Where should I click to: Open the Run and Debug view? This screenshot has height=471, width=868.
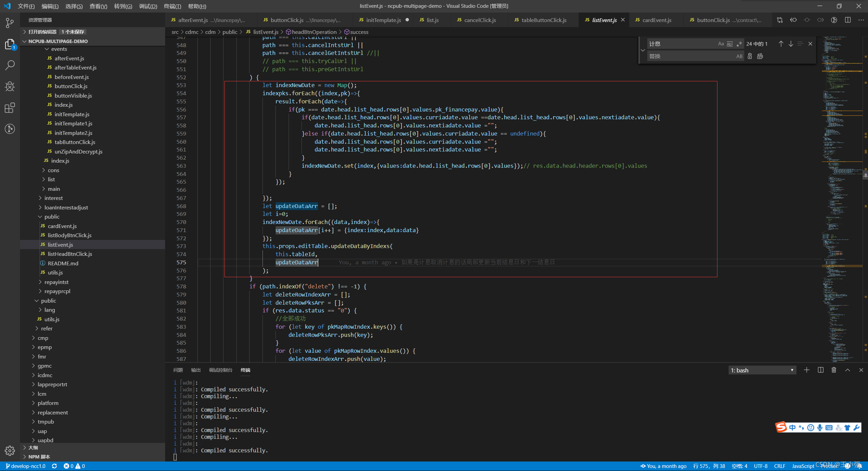click(x=10, y=86)
